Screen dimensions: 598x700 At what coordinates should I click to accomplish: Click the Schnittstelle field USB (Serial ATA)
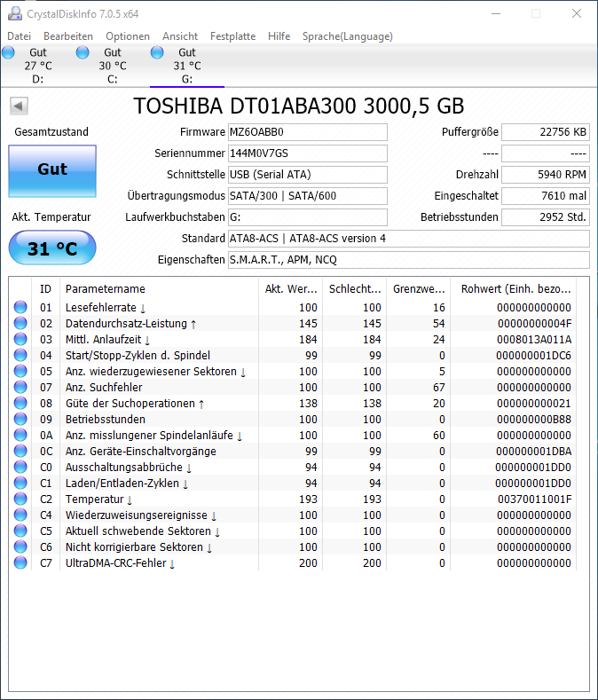coord(308,175)
